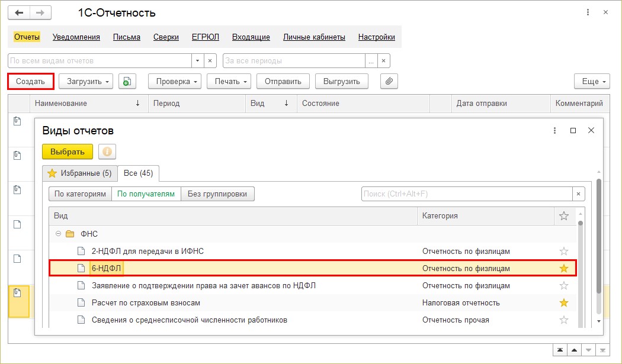Viewport: 622px width, 364px height.
Task: Collapse the ФНС group
Action: point(58,234)
